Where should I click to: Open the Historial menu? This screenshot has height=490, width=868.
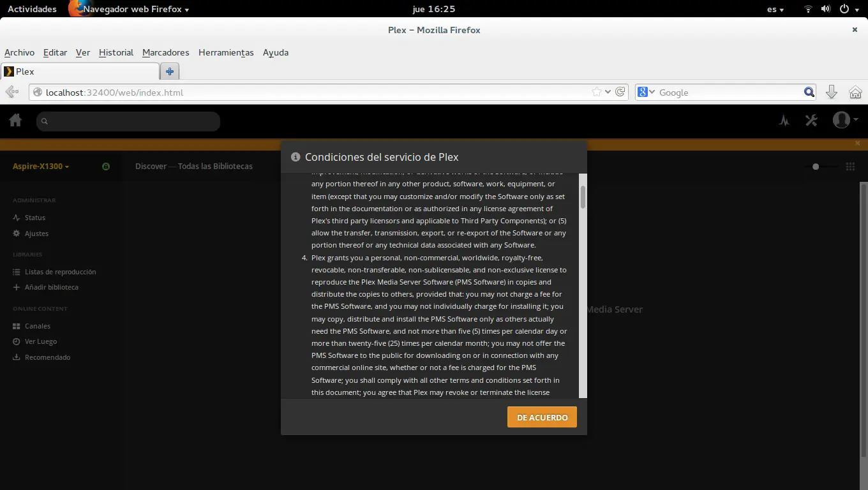116,52
